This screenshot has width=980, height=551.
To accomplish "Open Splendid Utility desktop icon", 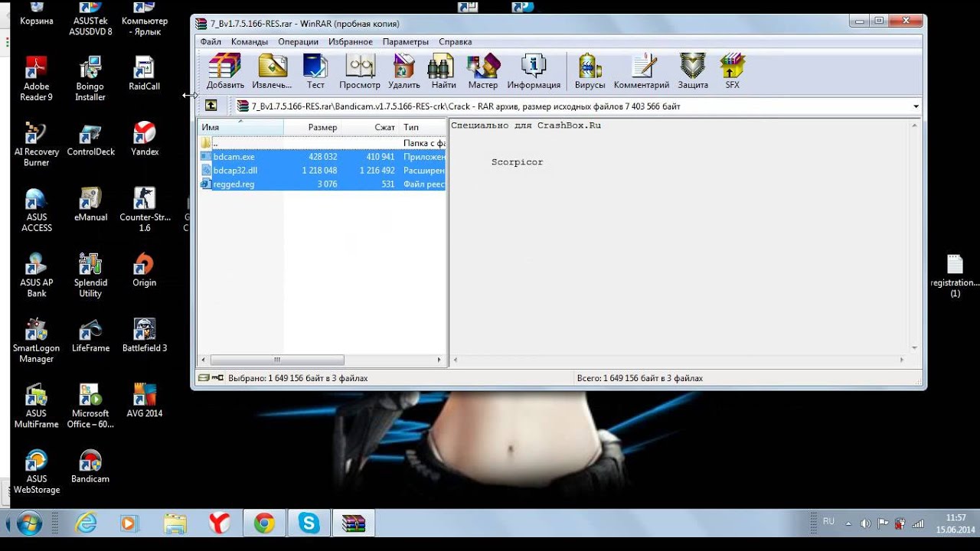I will click(x=90, y=275).
